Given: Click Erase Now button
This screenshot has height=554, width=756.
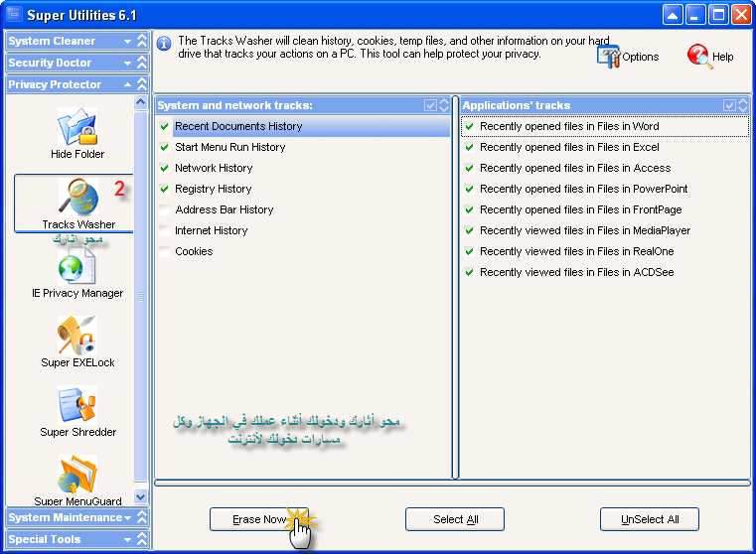Looking at the screenshot, I should (x=259, y=519).
